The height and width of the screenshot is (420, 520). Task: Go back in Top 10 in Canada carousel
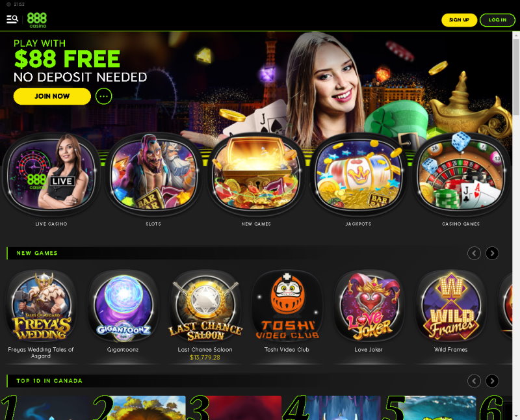coord(474,381)
